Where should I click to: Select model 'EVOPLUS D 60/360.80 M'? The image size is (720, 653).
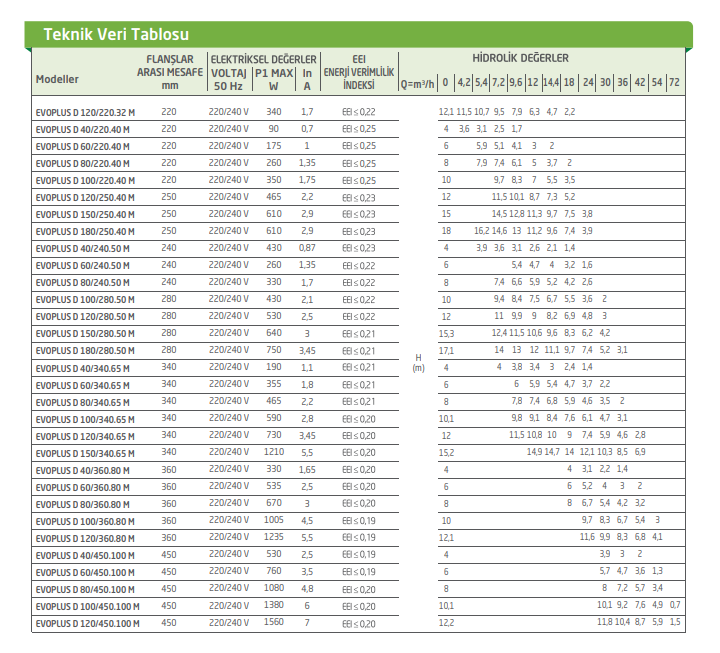point(83,487)
